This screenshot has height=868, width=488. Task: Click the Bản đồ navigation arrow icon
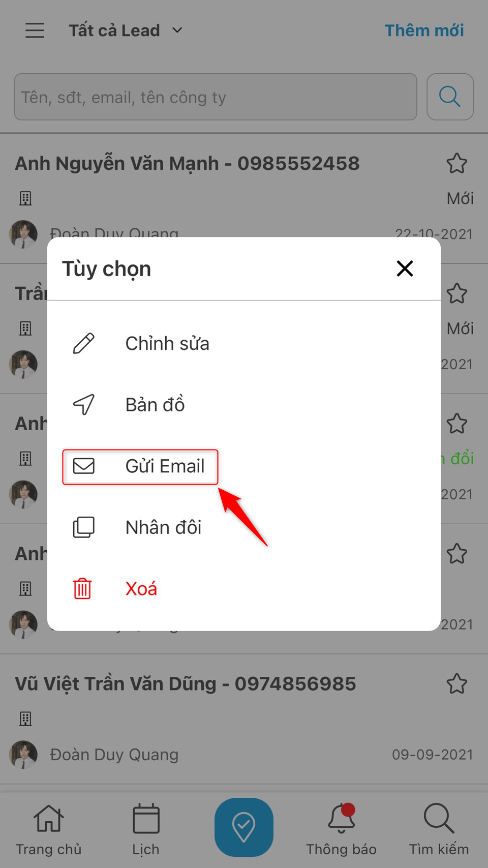pyautogui.click(x=84, y=405)
